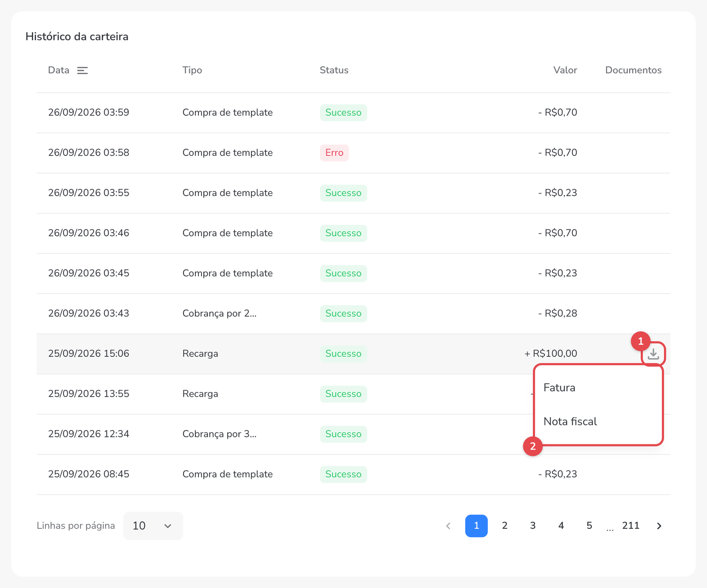Open the Linhas por página dropdown
Viewport: 707px width, 588px height.
tap(153, 526)
